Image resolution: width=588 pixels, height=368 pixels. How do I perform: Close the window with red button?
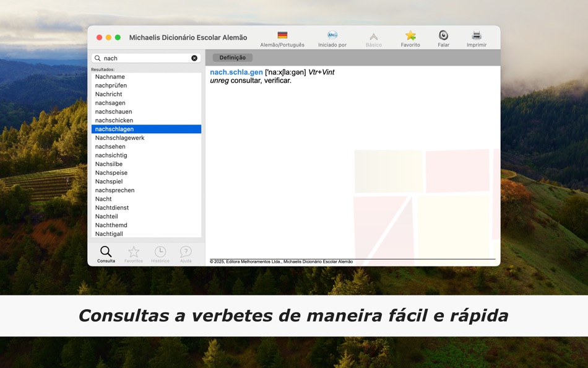[x=100, y=37]
